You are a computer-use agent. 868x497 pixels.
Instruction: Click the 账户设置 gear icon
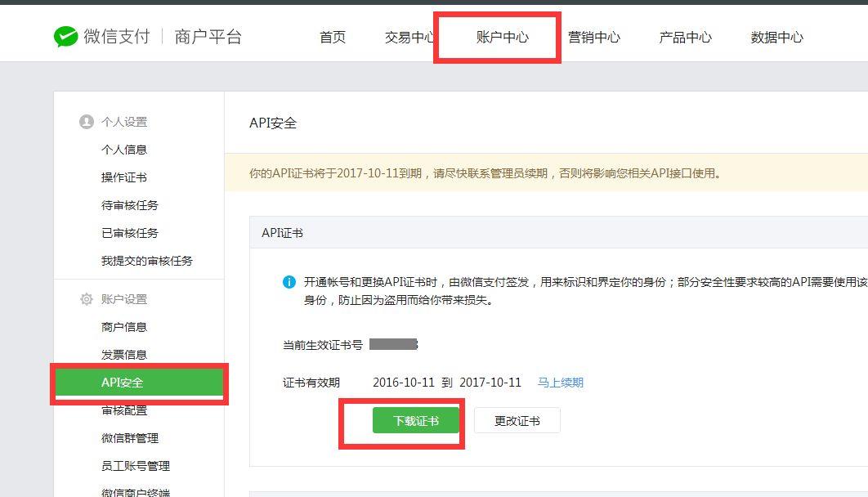[86, 299]
